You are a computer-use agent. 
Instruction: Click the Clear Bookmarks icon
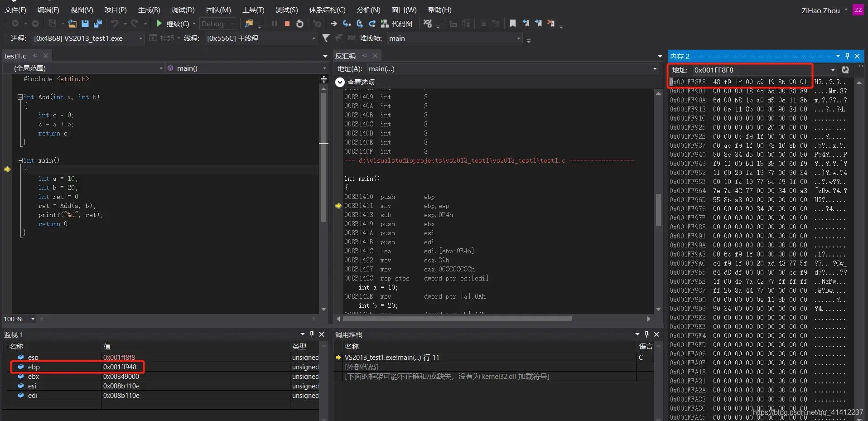pos(551,23)
